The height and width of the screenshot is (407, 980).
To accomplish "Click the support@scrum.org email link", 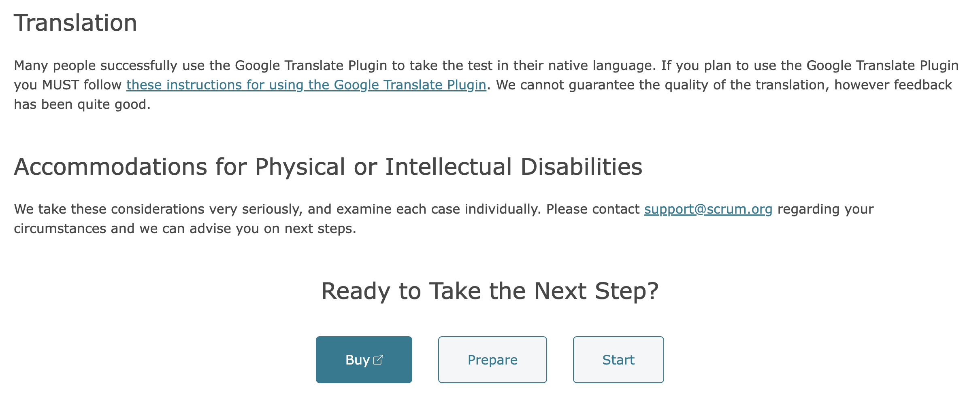I will click(x=708, y=209).
